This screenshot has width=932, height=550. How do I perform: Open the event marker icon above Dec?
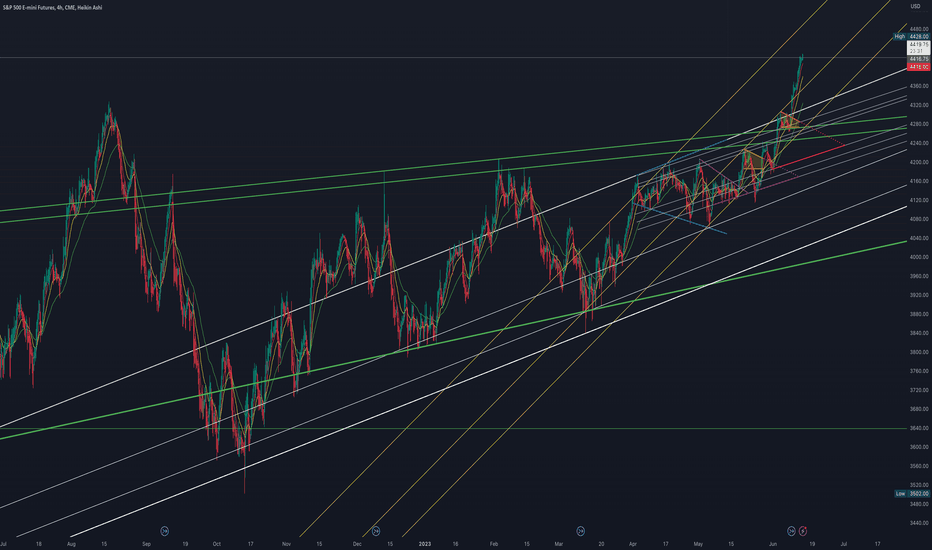coord(375,531)
